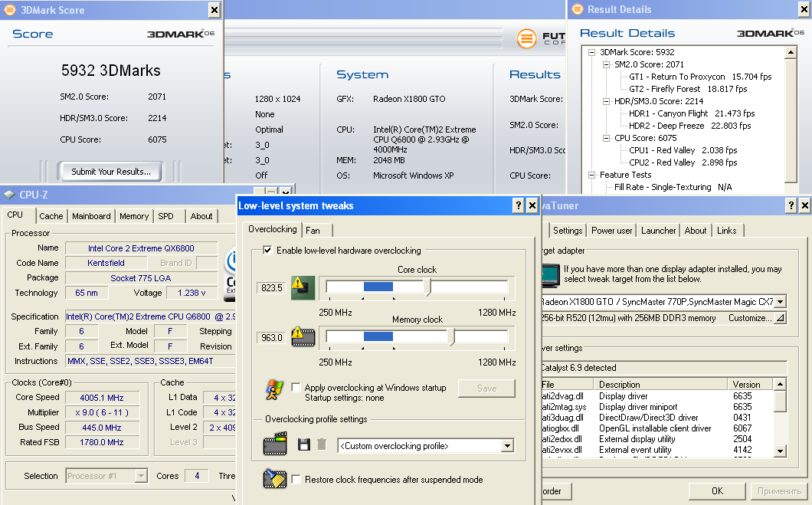Close the Result Details window
Viewport: 812px width, 505px height.
(804, 9)
